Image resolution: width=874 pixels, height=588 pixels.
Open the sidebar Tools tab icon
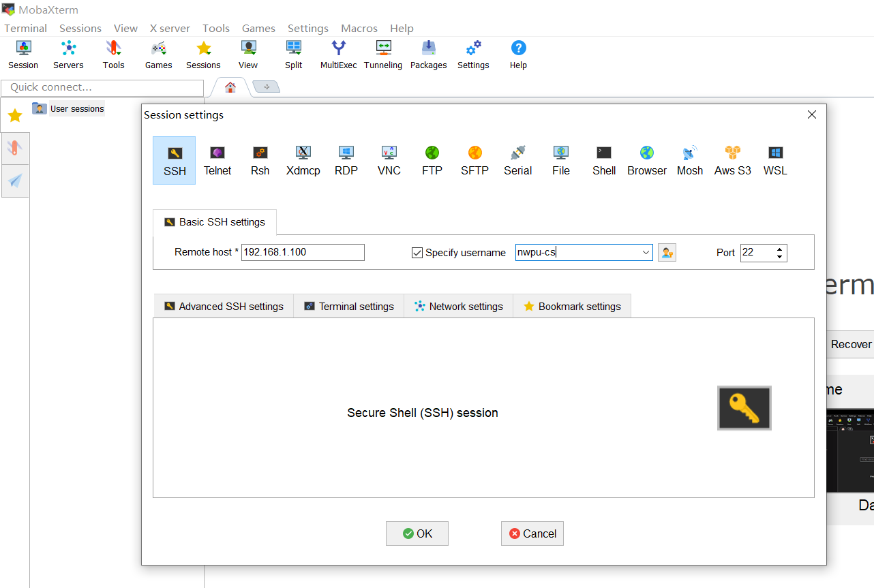15,148
